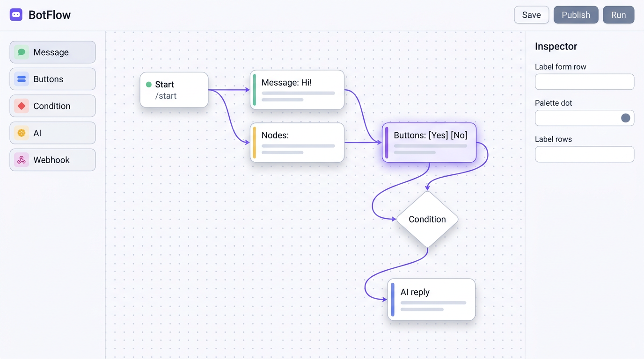The height and width of the screenshot is (359, 644).
Task: Select the red Condition diamond icon
Action: [22, 106]
